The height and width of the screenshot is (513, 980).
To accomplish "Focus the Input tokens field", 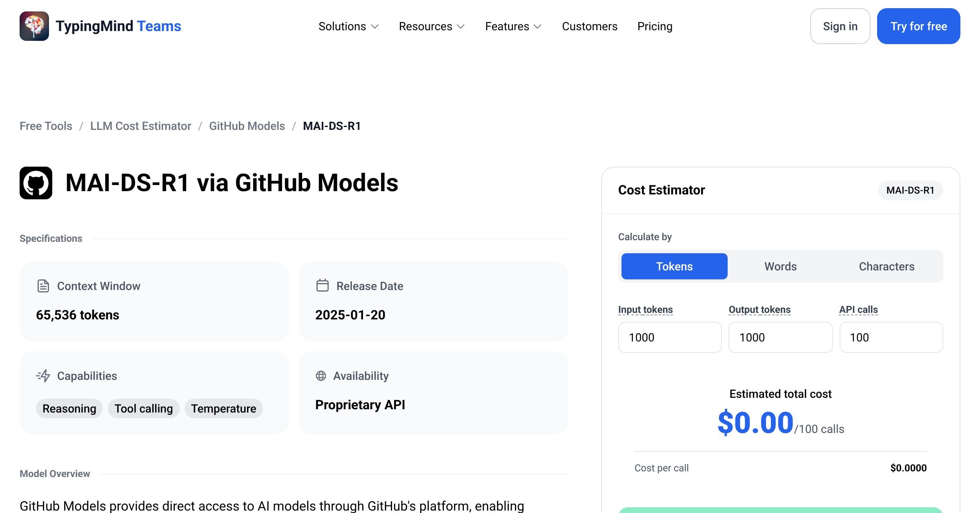I will click(670, 337).
